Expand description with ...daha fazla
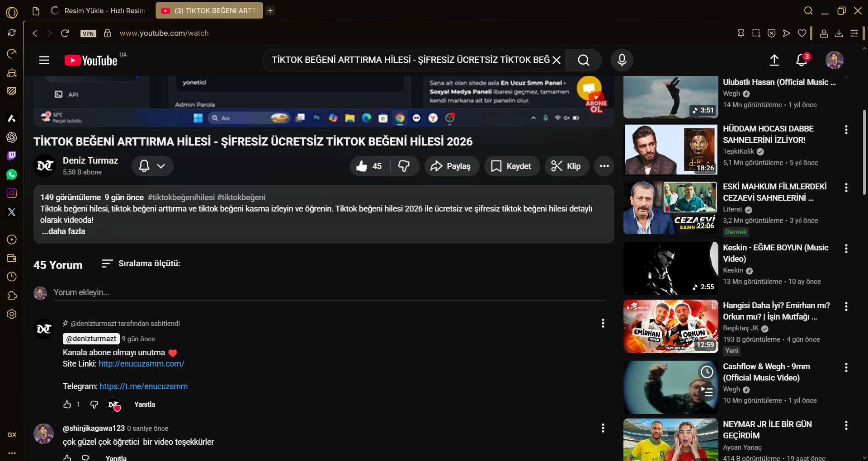This screenshot has height=461, width=868. [63, 231]
